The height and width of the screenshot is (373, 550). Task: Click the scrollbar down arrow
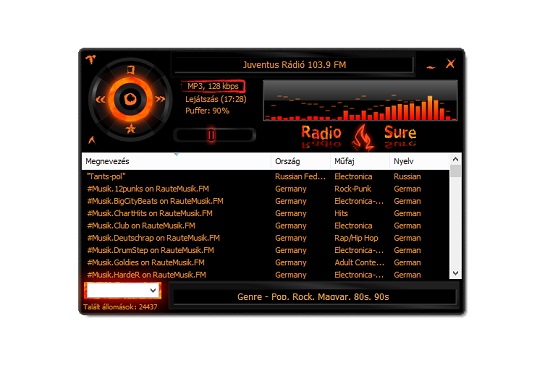(455, 273)
